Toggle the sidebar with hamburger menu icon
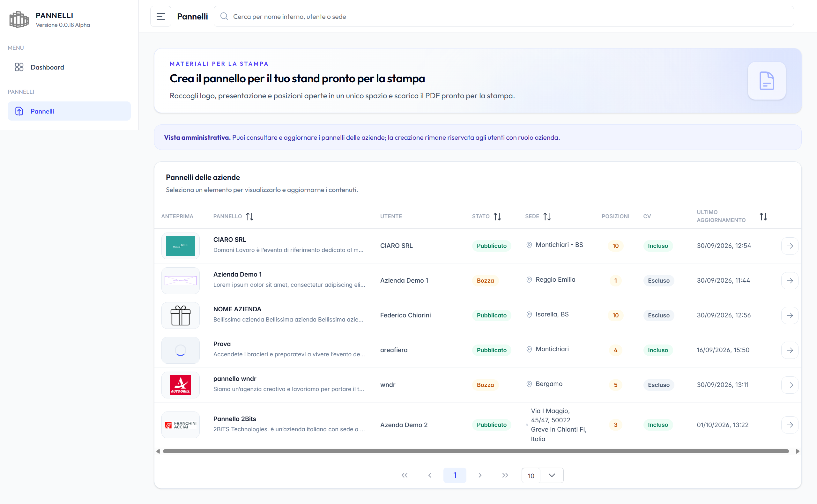This screenshot has height=504, width=817. click(x=161, y=16)
